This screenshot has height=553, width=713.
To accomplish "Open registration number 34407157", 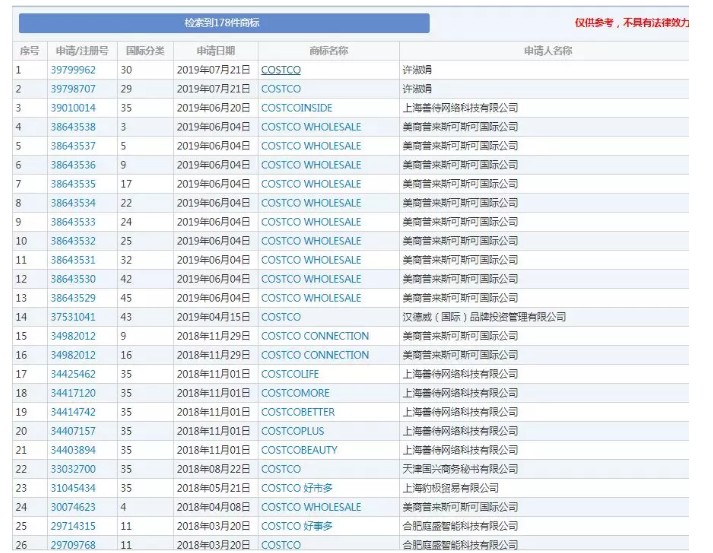I will click(x=73, y=431).
